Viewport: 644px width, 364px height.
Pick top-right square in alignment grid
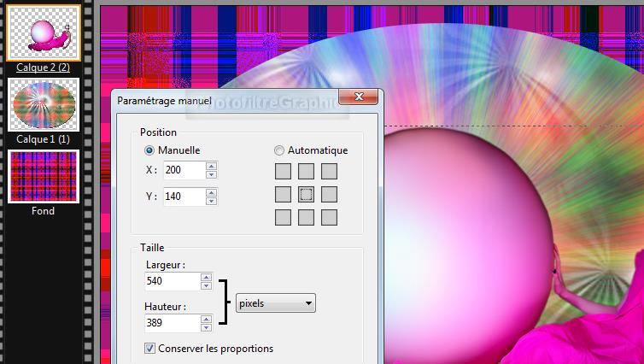[x=329, y=172]
